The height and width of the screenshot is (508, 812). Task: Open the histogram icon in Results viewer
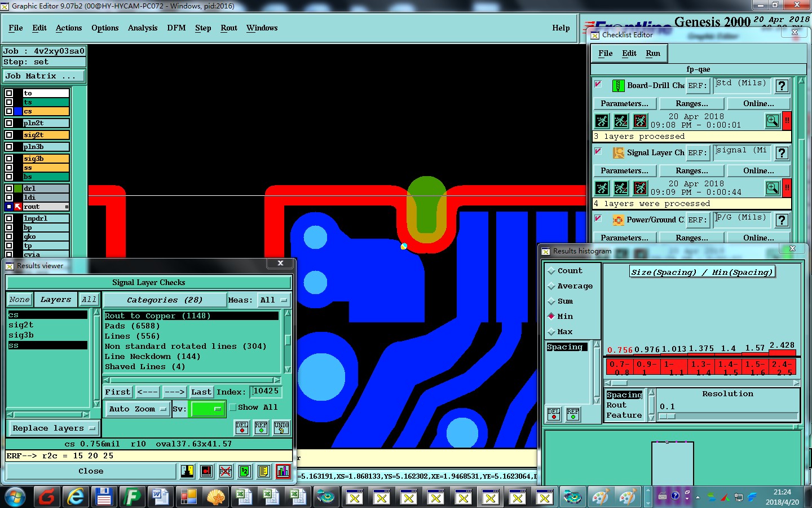click(283, 471)
